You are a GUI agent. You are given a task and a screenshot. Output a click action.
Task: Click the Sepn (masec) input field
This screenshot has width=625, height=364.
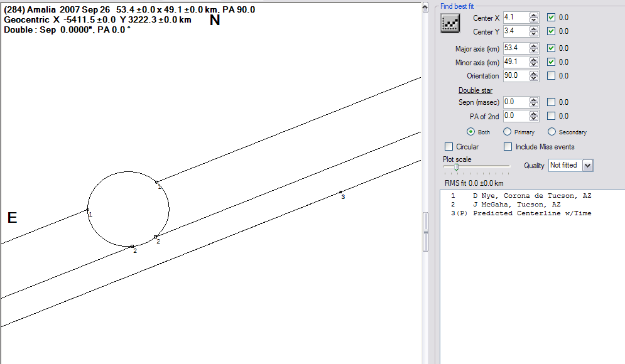tap(516, 102)
